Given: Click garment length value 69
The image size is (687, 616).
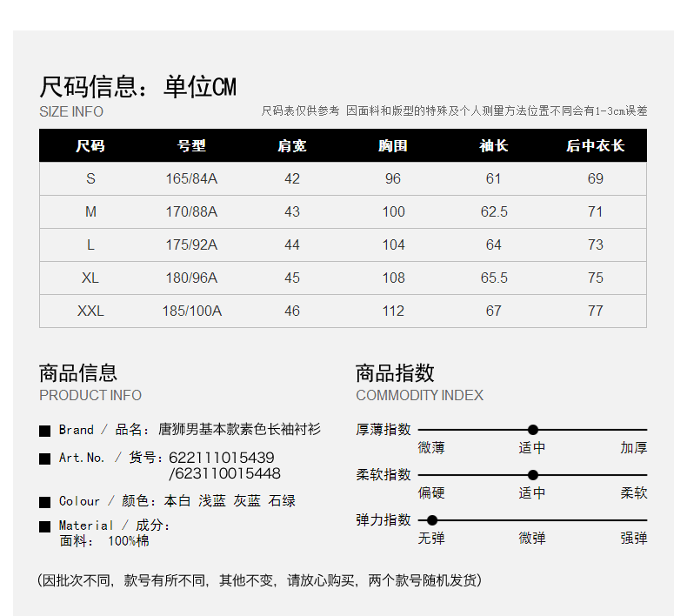Looking at the screenshot, I should (596, 179).
